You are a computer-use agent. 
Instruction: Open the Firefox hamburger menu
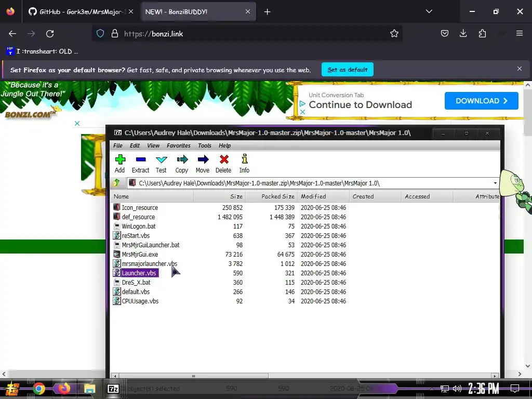point(520,33)
